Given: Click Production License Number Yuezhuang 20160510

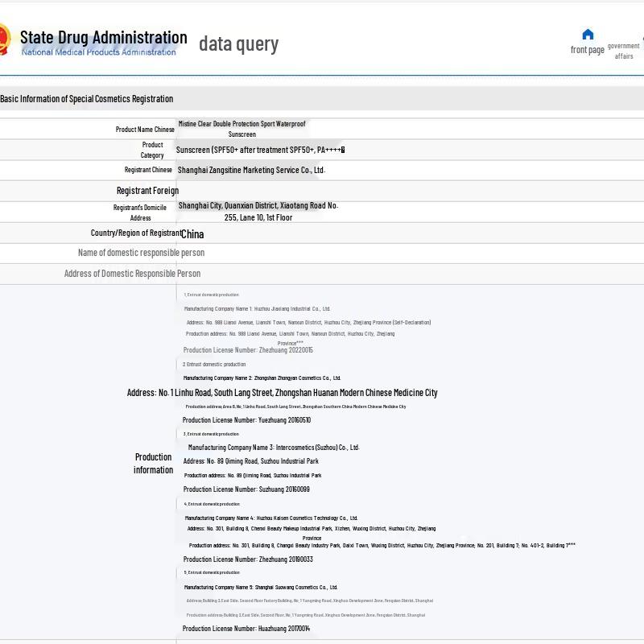Looking at the screenshot, I should point(246,420).
